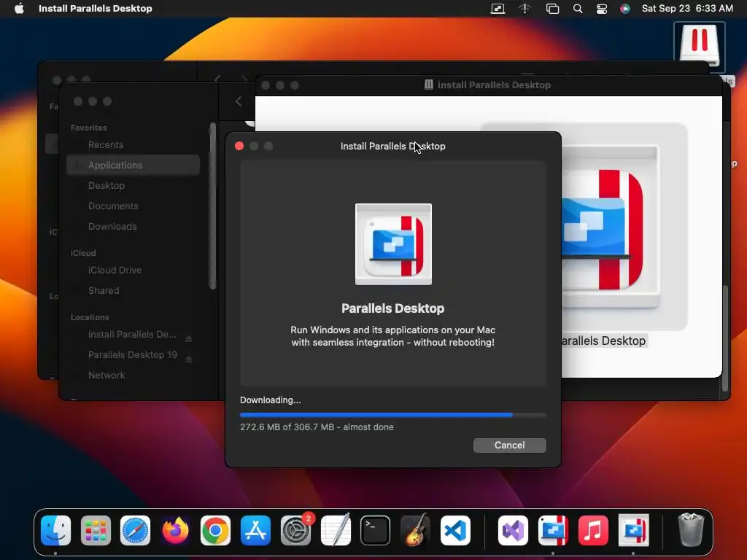747x560 pixels.
Task: Click the Parallels Desktop icon in the installer dialog
Action: click(x=393, y=244)
